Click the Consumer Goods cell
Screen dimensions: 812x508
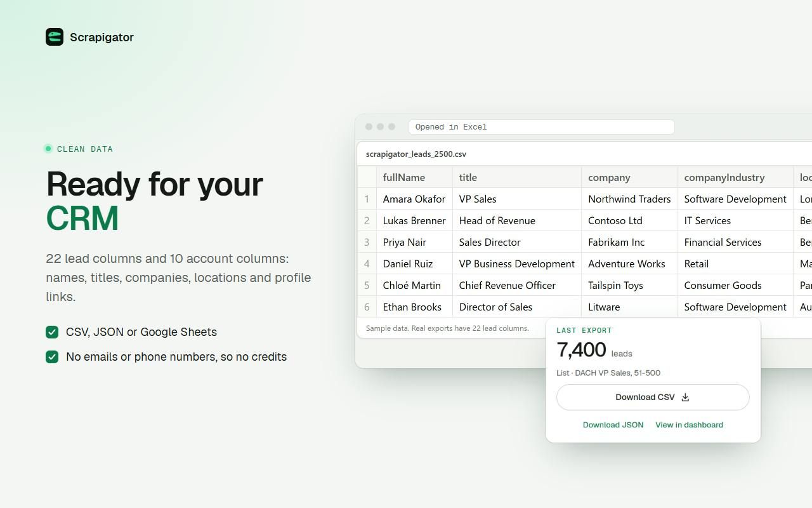click(735, 285)
